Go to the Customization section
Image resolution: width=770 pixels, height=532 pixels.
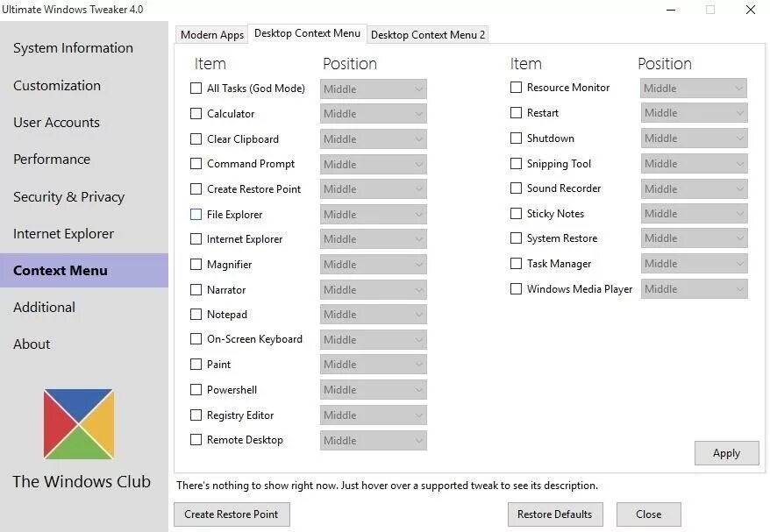point(57,85)
